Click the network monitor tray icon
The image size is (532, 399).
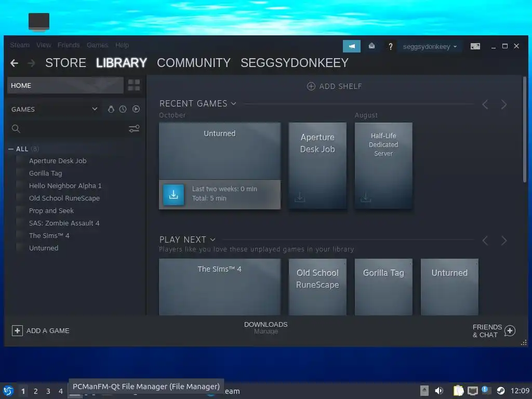472,391
